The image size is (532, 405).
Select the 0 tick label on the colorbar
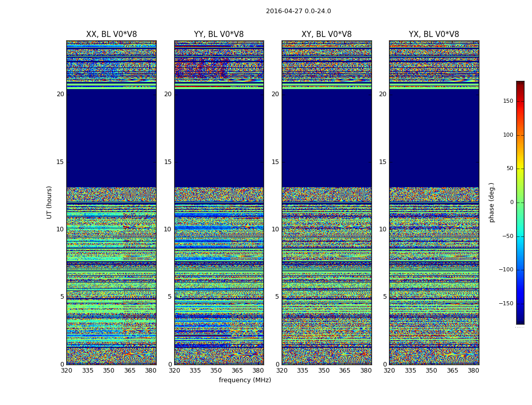pyautogui.click(x=511, y=202)
